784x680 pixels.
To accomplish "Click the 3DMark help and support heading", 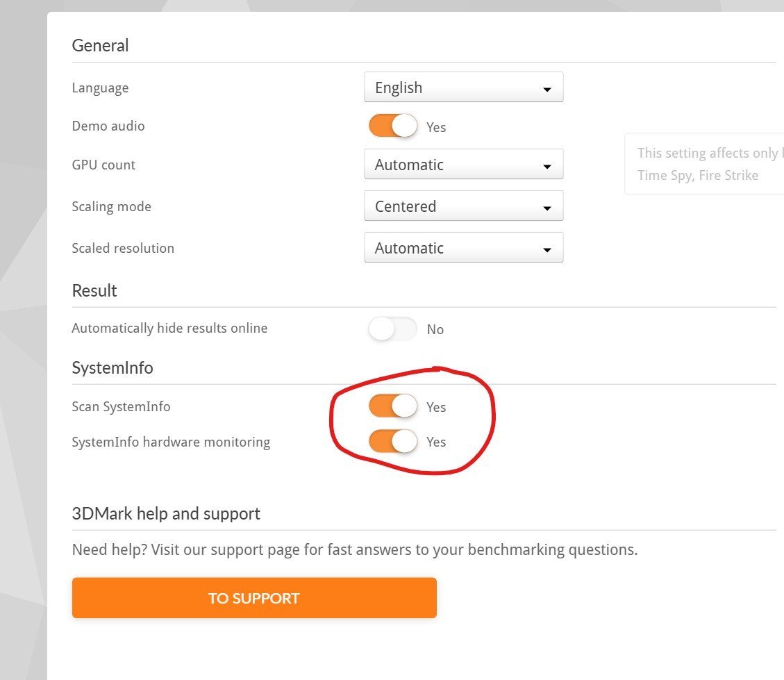I will tap(166, 513).
